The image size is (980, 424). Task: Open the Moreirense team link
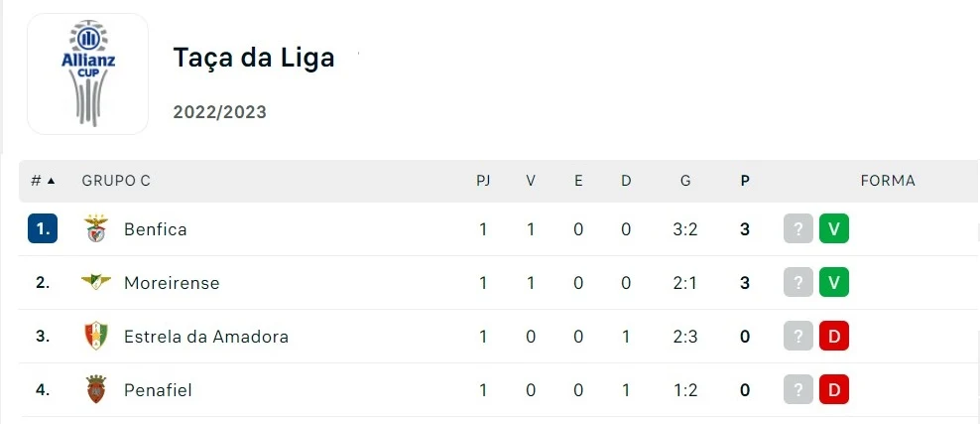point(172,283)
